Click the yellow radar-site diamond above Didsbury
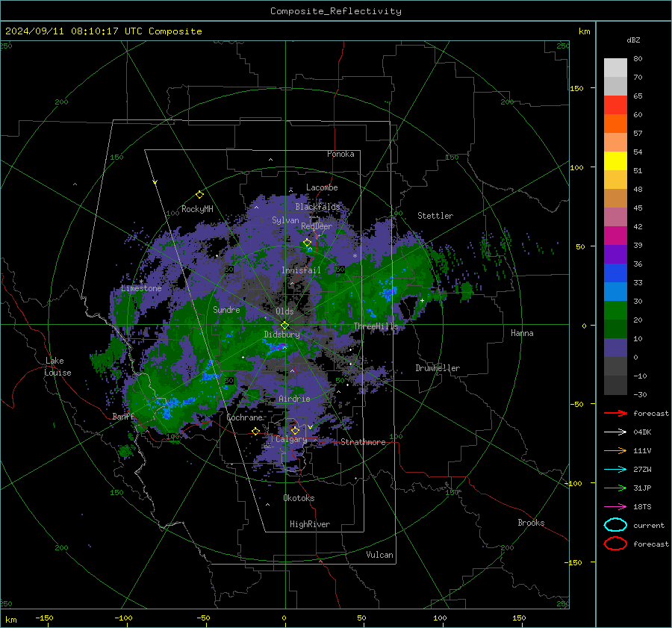672x628 pixels. 284,326
